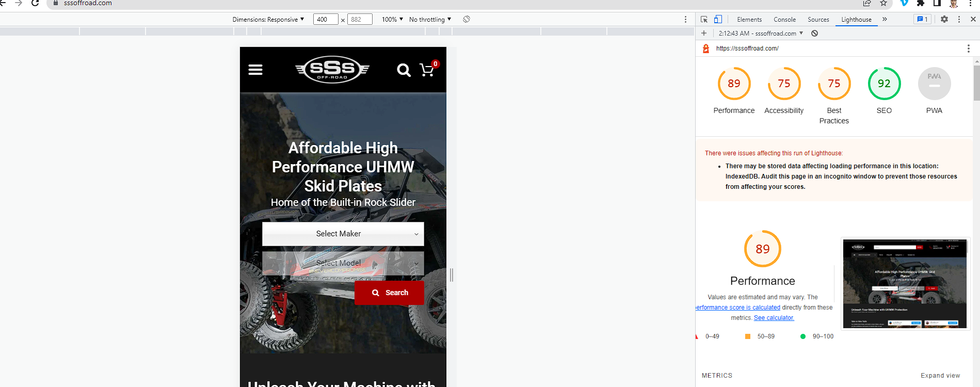Viewport: 980px width, 387px height.
Task: Toggle the device toolbar icon
Action: tap(718, 19)
